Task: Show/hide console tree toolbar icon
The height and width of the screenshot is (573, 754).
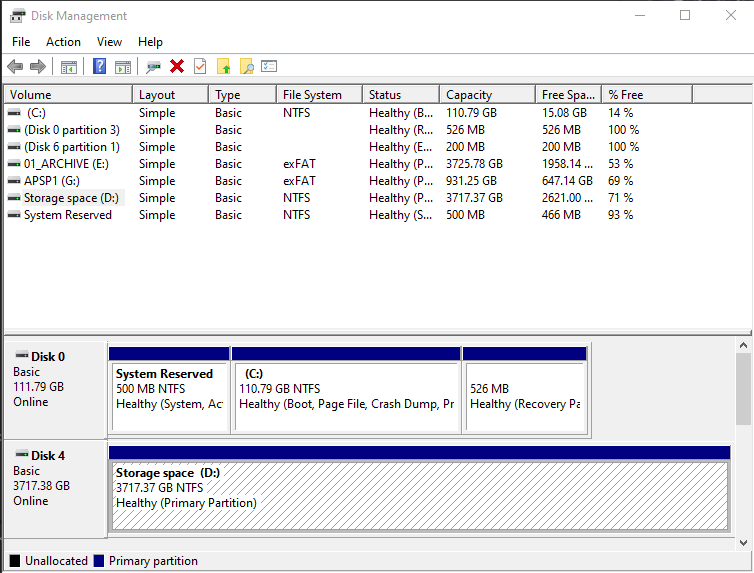Action: [x=69, y=67]
